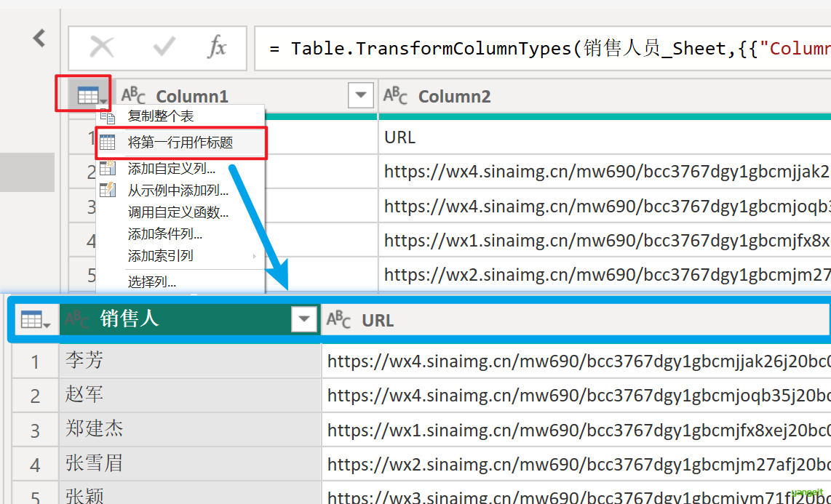Click the cancel X icon in formula bar
This screenshot has width=831, height=504.
101,48
